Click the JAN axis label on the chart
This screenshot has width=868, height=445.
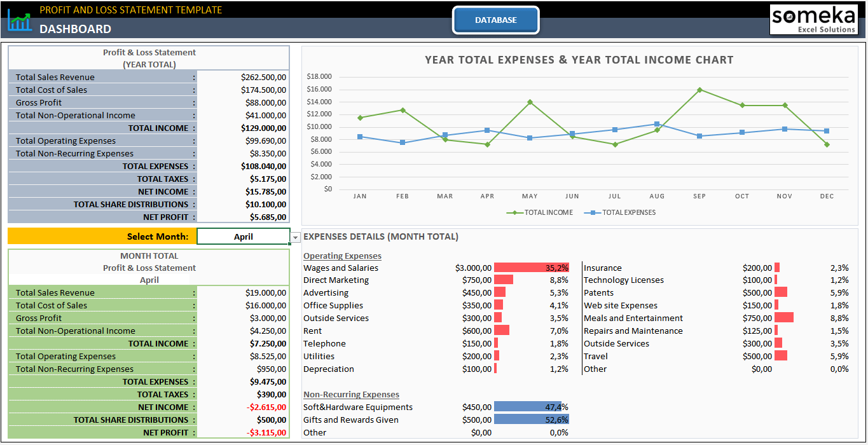(x=359, y=196)
